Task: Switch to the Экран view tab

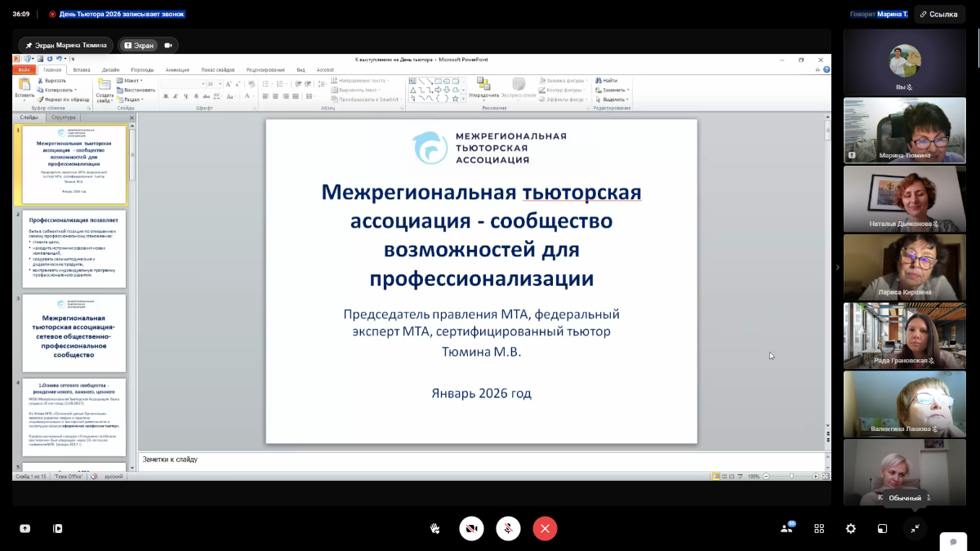Action: 139,46
